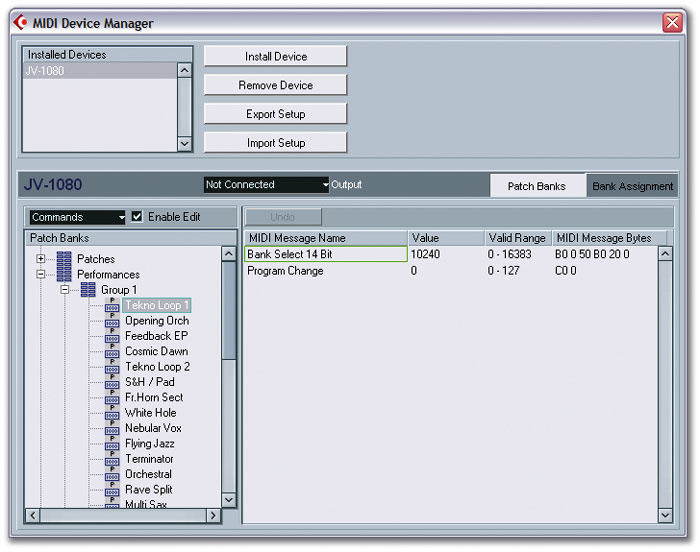This screenshot has width=700, height=552.
Task: Switch to the Bank Assignment tab
Action: 632,186
